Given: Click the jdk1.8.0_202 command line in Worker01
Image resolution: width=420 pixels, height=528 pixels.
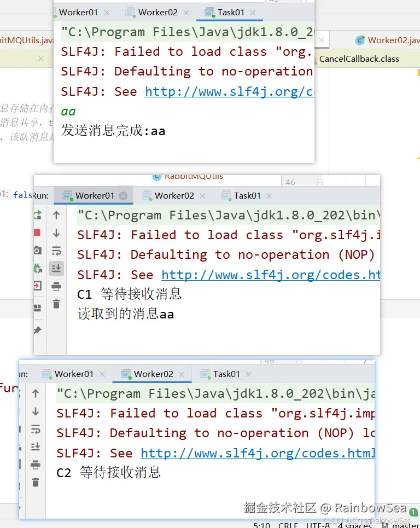Looking at the screenshot, I should click(x=229, y=215).
